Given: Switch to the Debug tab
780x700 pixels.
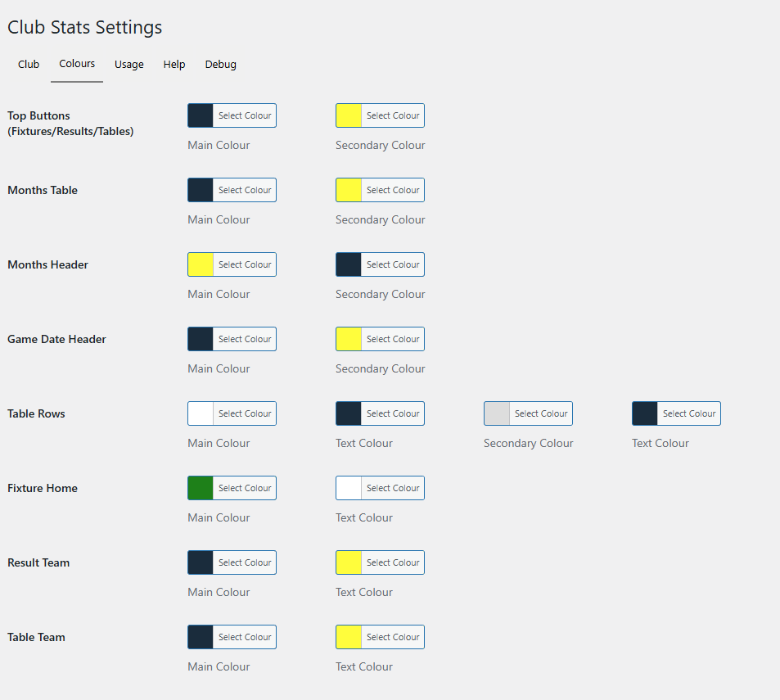Looking at the screenshot, I should (x=220, y=65).
